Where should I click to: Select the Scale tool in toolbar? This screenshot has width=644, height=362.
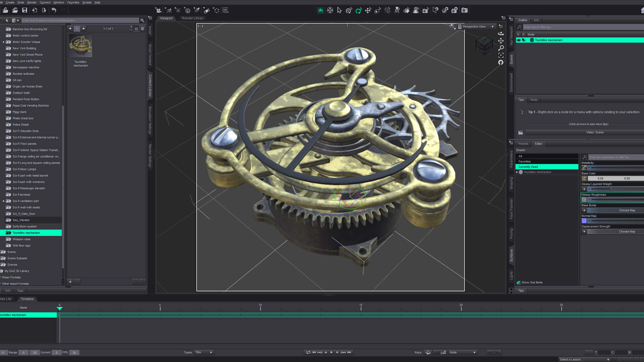tap(378, 10)
